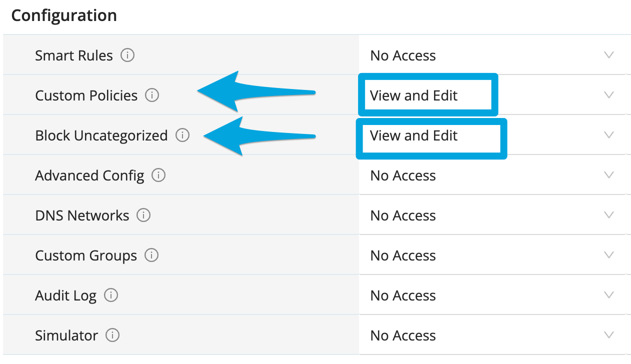Show info for Audit Log
The image size is (631, 364).
click(111, 295)
